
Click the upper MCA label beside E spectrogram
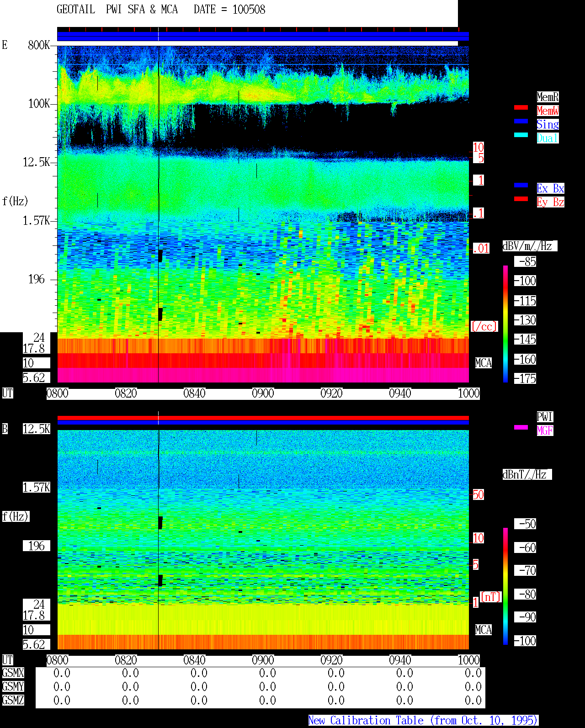(483, 363)
